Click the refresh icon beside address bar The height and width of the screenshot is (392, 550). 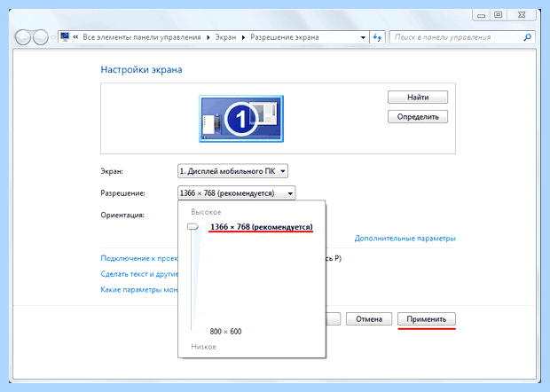[x=377, y=37]
